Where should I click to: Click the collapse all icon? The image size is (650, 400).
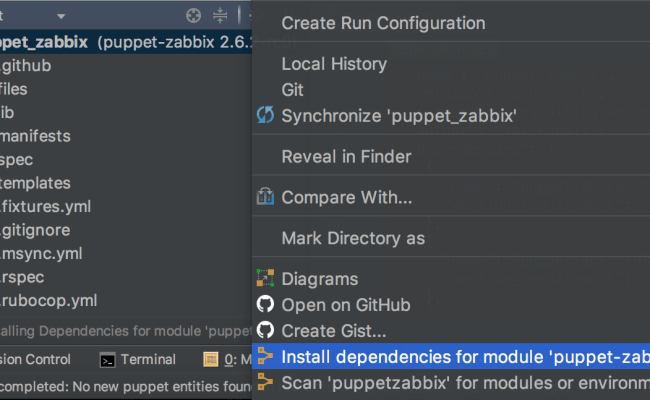[220, 16]
